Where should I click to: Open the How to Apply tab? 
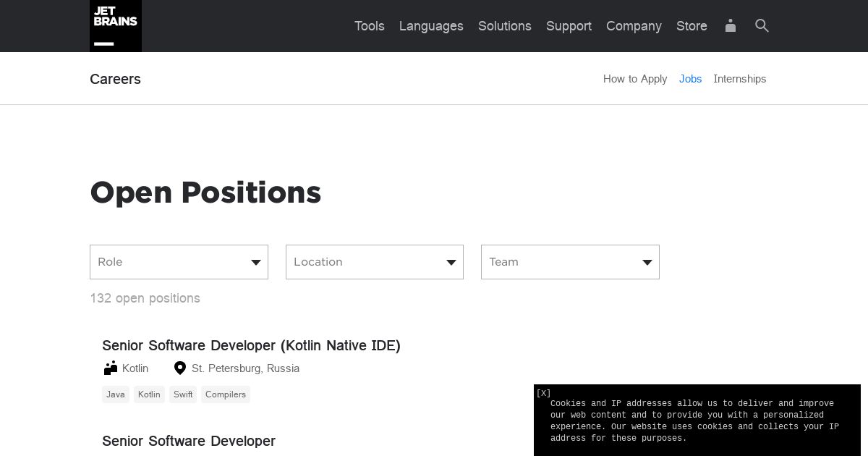pyautogui.click(x=635, y=79)
